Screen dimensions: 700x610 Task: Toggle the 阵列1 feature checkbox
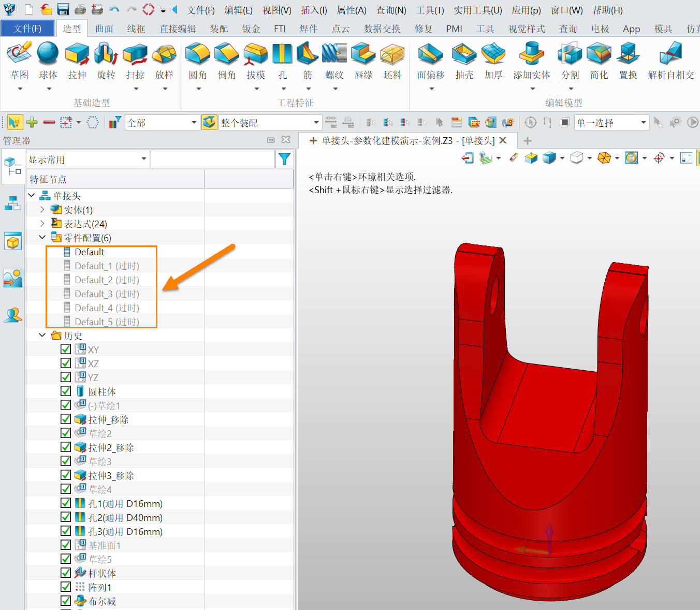point(66,587)
